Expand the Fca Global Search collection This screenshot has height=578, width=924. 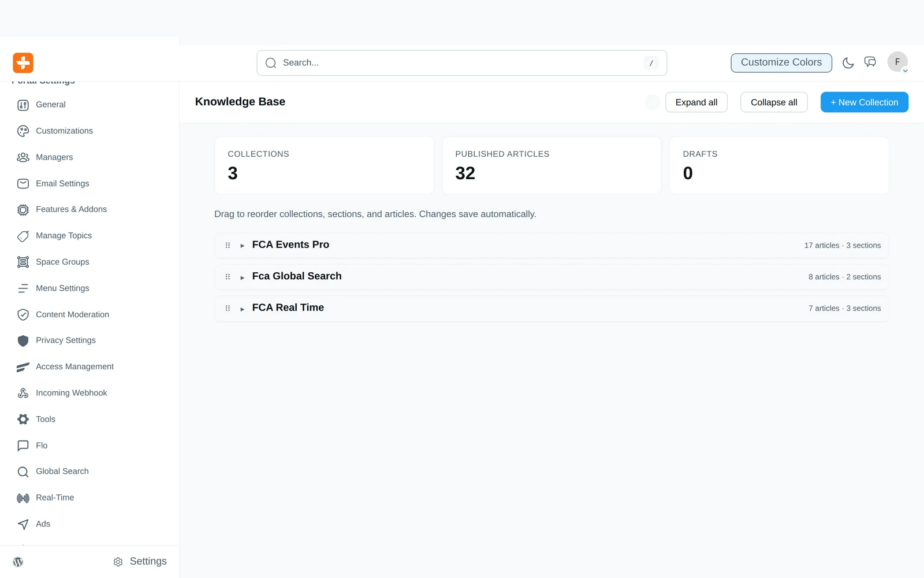[x=243, y=277]
